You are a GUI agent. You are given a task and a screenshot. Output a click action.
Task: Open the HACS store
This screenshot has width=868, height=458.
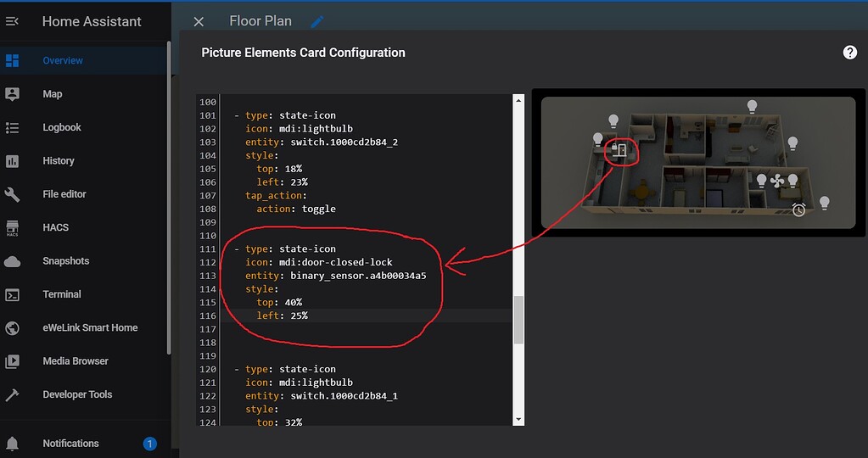tap(55, 227)
